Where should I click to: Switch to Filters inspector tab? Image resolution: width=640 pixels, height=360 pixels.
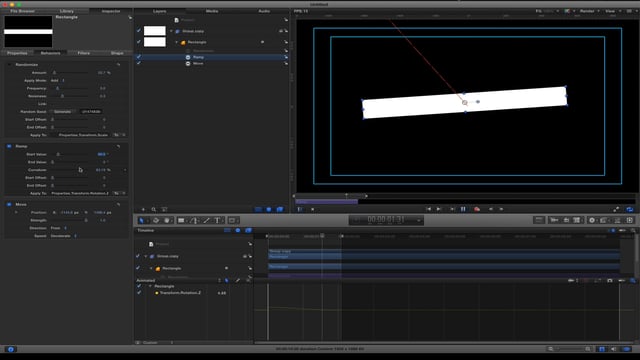point(84,53)
